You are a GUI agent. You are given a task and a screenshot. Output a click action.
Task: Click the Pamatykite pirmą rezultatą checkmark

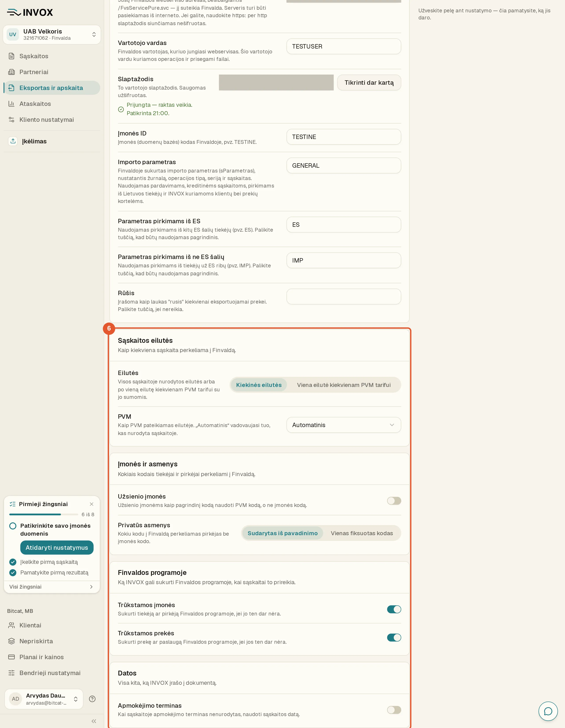13,573
